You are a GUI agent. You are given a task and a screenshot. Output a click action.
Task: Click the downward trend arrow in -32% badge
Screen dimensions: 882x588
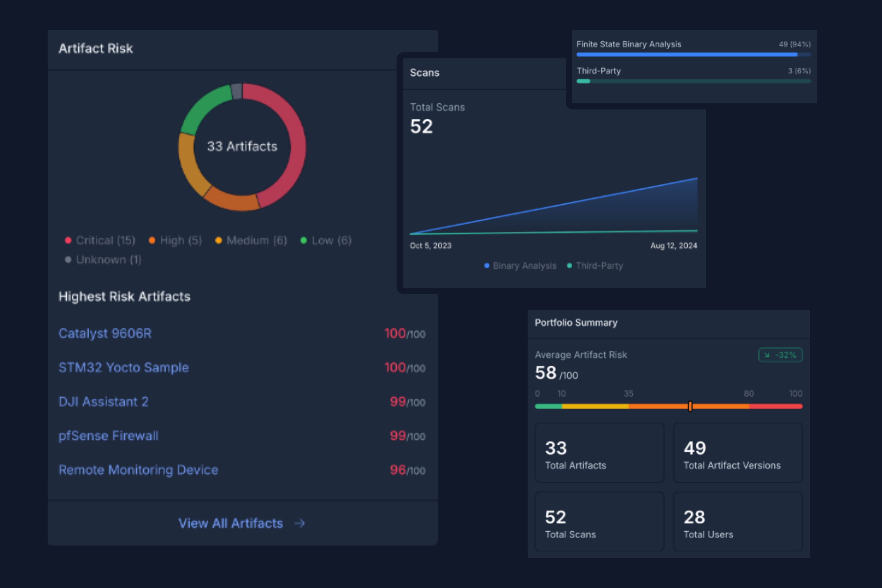coord(766,355)
